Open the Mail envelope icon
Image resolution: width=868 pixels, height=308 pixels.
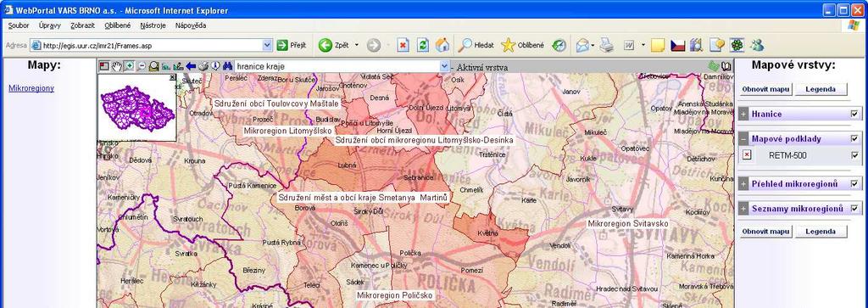(x=582, y=46)
